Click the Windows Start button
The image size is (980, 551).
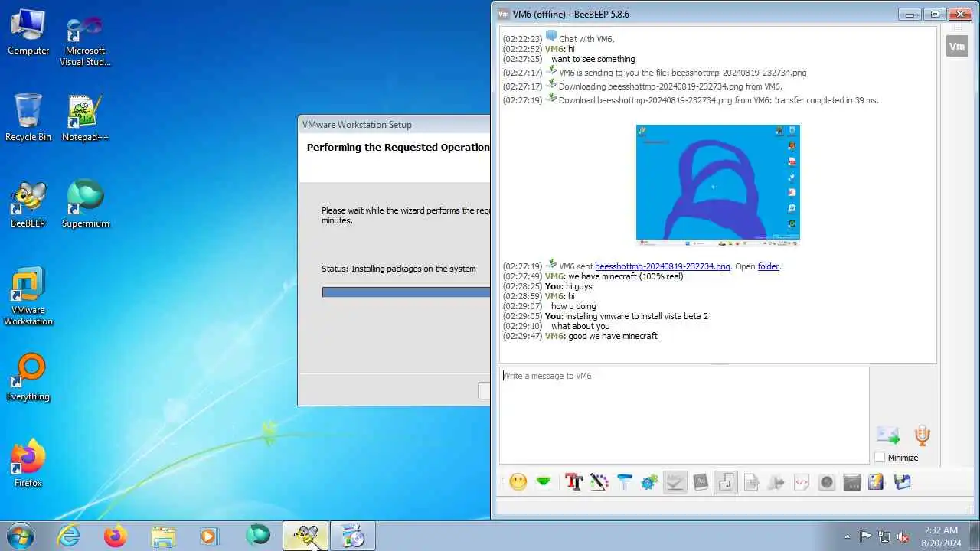click(x=20, y=536)
